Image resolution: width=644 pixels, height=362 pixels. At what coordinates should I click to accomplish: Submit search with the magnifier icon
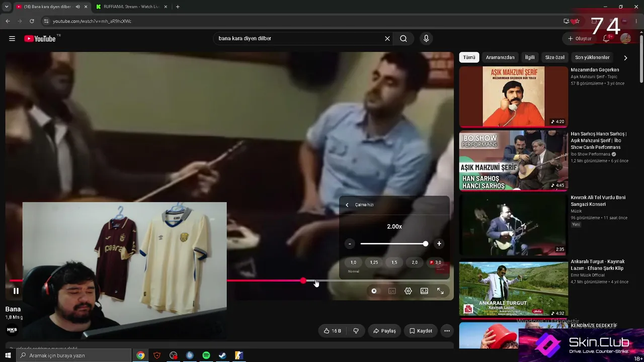pos(404,39)
